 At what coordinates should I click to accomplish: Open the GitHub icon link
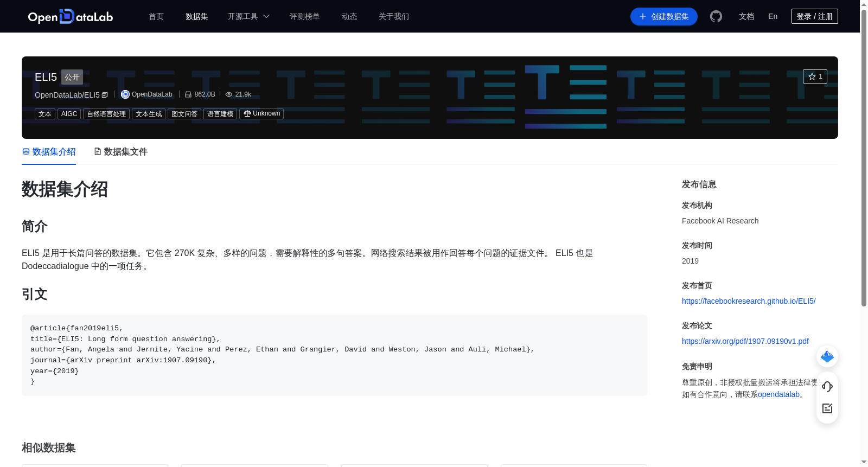(716, 16)
